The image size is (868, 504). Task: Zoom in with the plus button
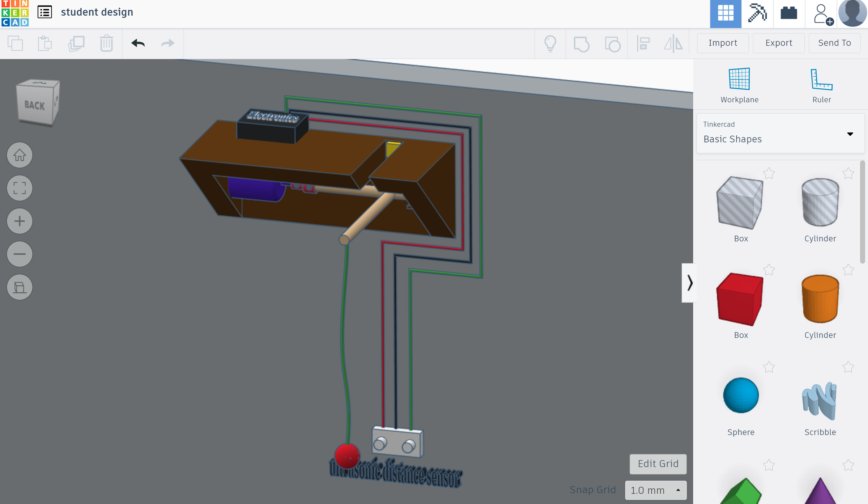pyautogui.click(x=20, y=221)
